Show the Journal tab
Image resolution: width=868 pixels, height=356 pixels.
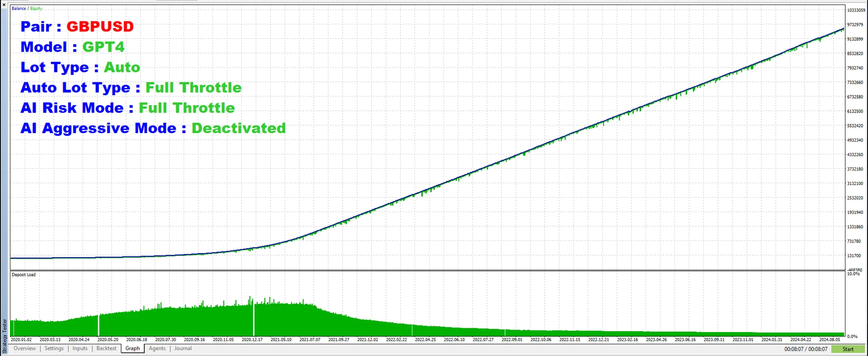(x=183, y=348)
